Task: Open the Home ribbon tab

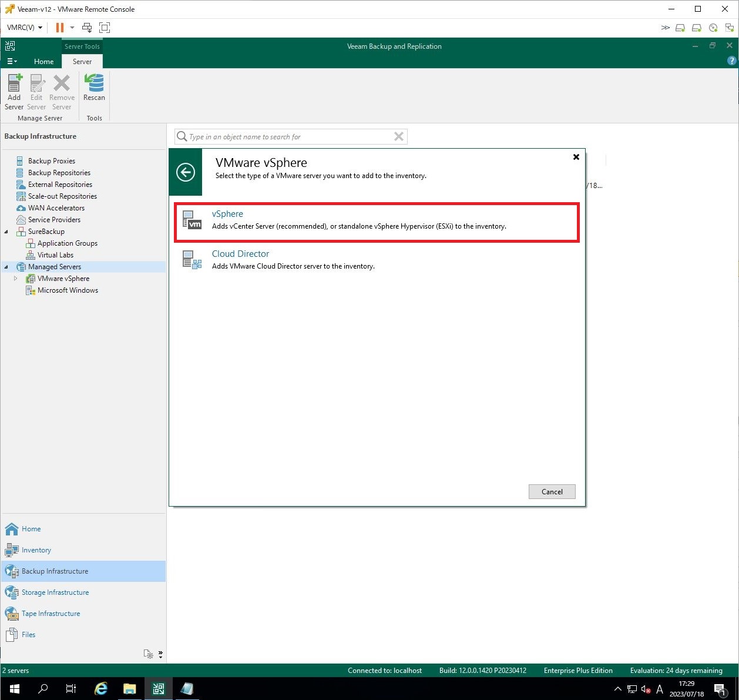Action: point(43,62)
